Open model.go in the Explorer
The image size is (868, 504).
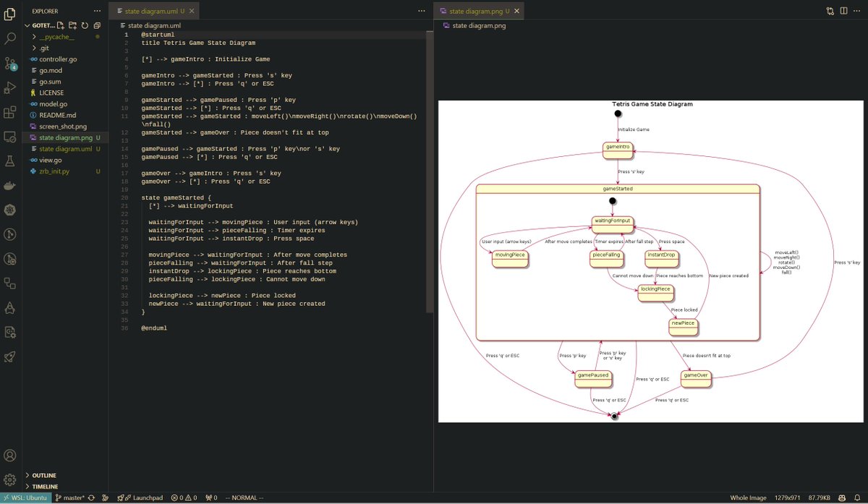pyautogui.click(x=64, y=104)
